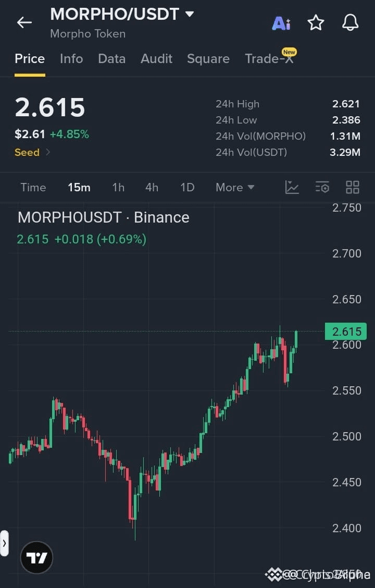This screenshot has width=375, height=588.
Task: Open the AI assistant icon
Action: coord(281,23)
